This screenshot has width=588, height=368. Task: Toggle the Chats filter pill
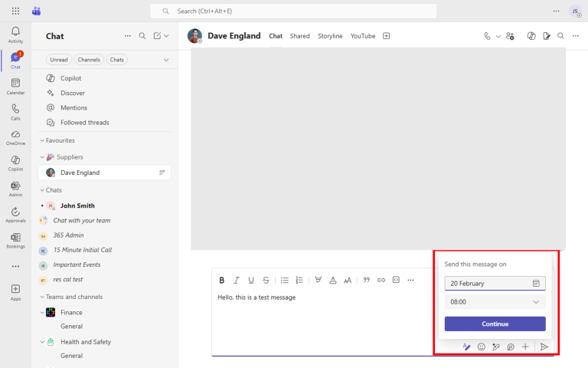coord(117,60)
